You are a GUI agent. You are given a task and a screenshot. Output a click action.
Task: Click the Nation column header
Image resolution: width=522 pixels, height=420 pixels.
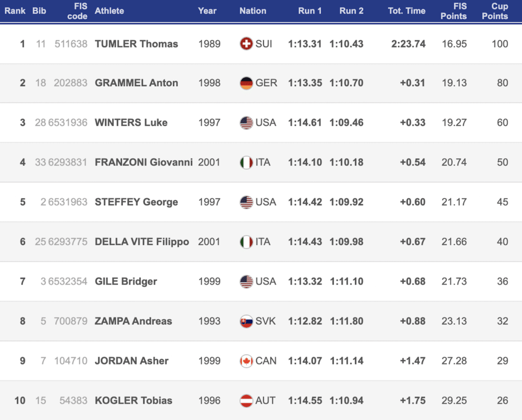[x=253, y=11]
